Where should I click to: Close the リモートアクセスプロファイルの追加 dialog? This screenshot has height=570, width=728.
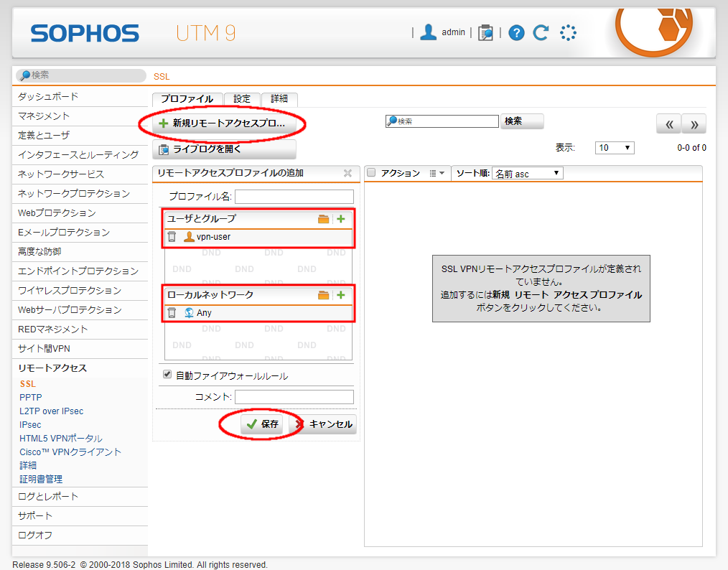pyautogui.click(x=347, y=173)
